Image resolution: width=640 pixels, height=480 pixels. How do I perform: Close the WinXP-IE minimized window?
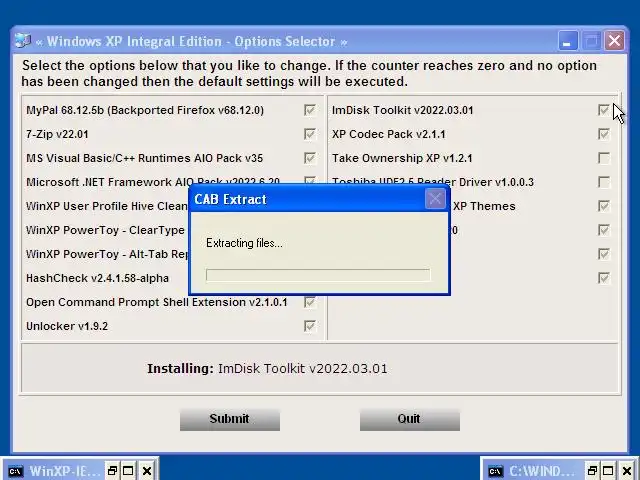[147, 471]
